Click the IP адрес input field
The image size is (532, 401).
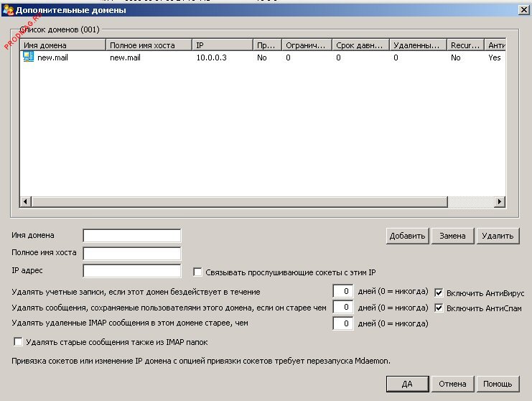[x=132, y=271]
